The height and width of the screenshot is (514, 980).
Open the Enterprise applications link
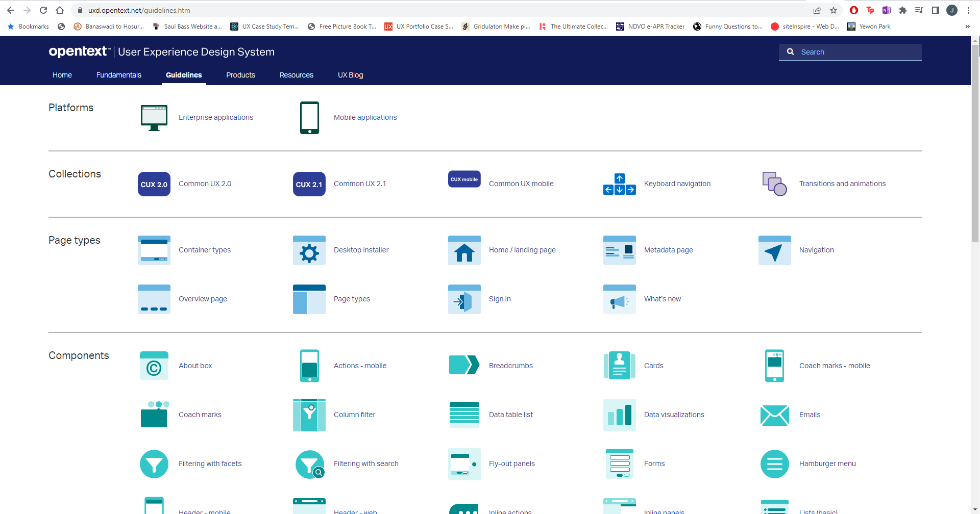[216, 117]
